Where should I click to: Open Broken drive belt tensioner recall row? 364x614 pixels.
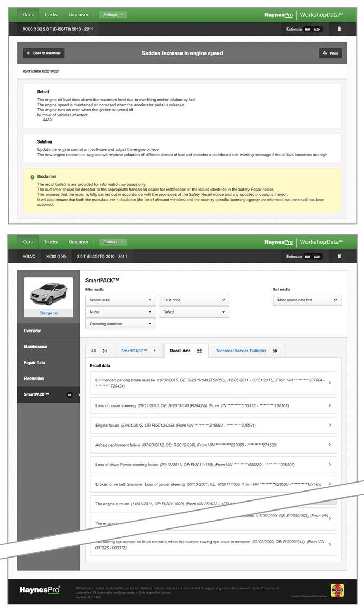tap(213, 484)
